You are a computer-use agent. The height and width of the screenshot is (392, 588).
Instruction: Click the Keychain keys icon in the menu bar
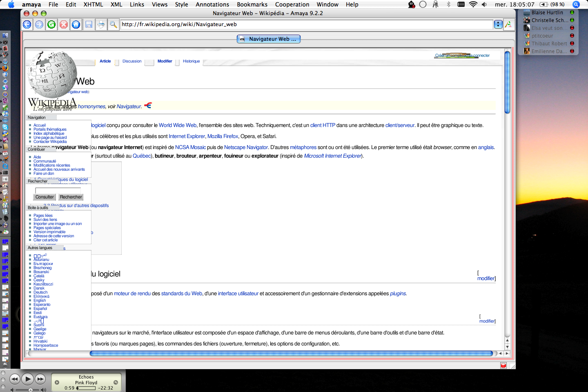tap(435, 4)
